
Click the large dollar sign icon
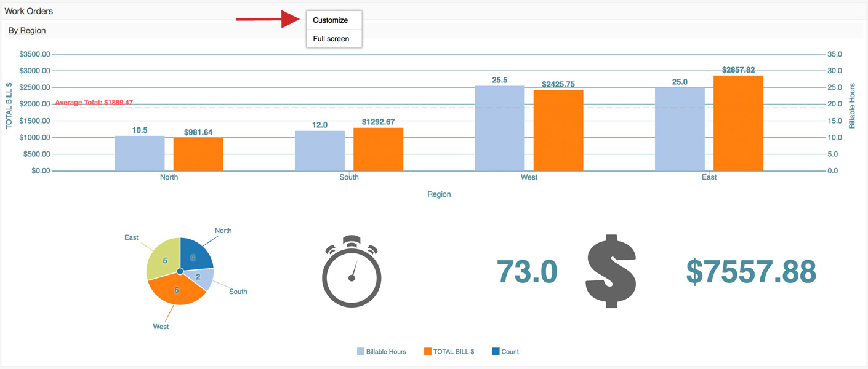[610, 271]
